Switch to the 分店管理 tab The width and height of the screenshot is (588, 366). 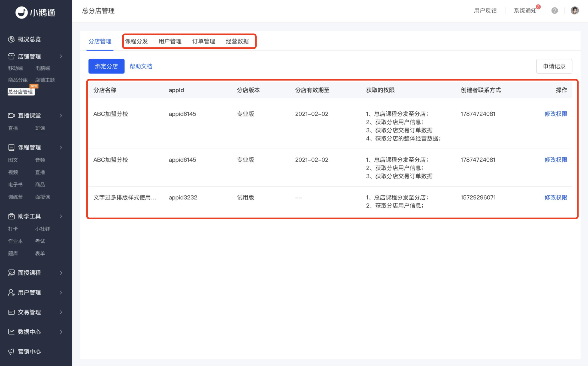point(100,41)
